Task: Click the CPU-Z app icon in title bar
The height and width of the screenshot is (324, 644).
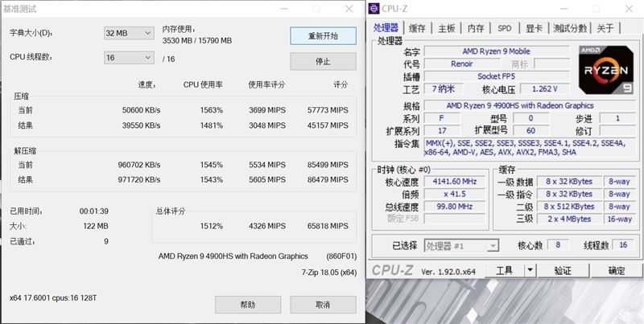Action: point(374,8)
